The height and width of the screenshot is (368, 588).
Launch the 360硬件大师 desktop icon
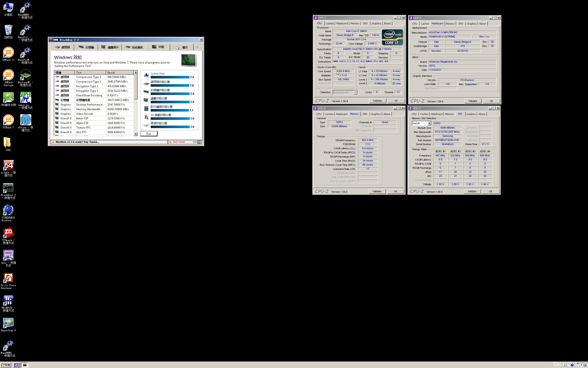pyautogui.click(x=8, y=99)
